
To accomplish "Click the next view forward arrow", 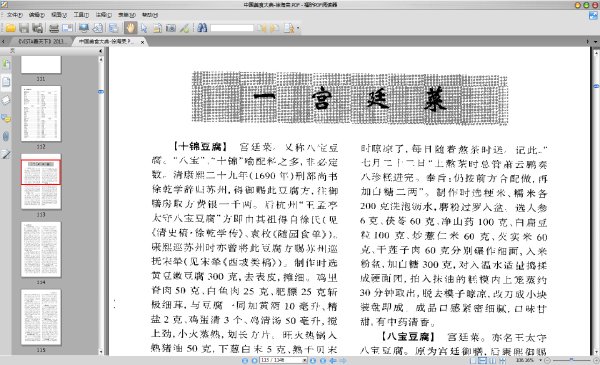I will (x=343, y=360).
